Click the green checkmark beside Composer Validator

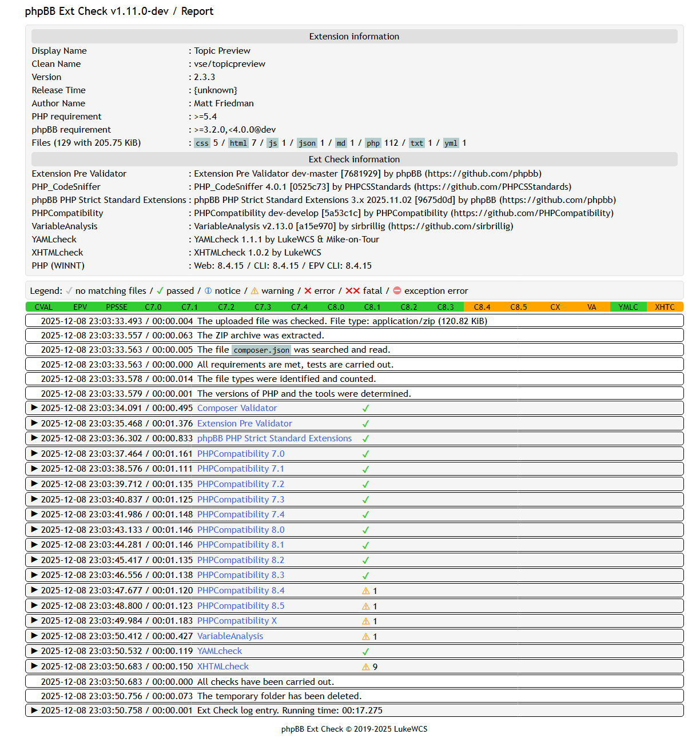(365, 408)
